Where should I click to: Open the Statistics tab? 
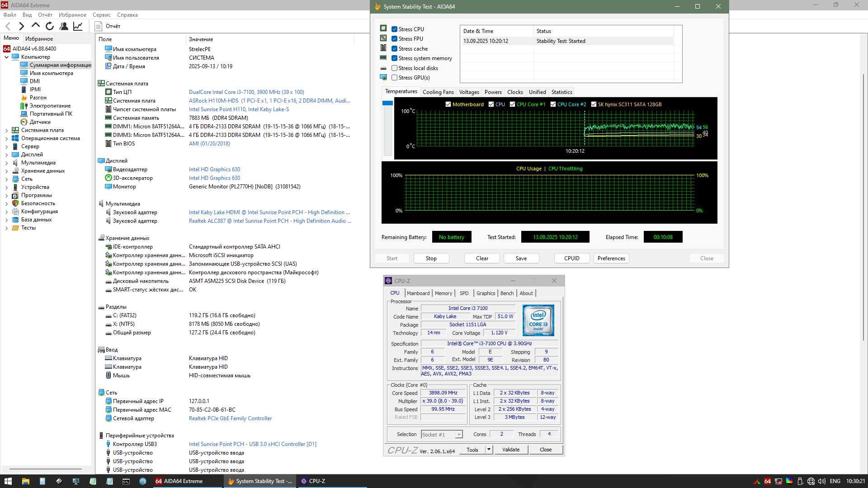click(x=561, y=92)
